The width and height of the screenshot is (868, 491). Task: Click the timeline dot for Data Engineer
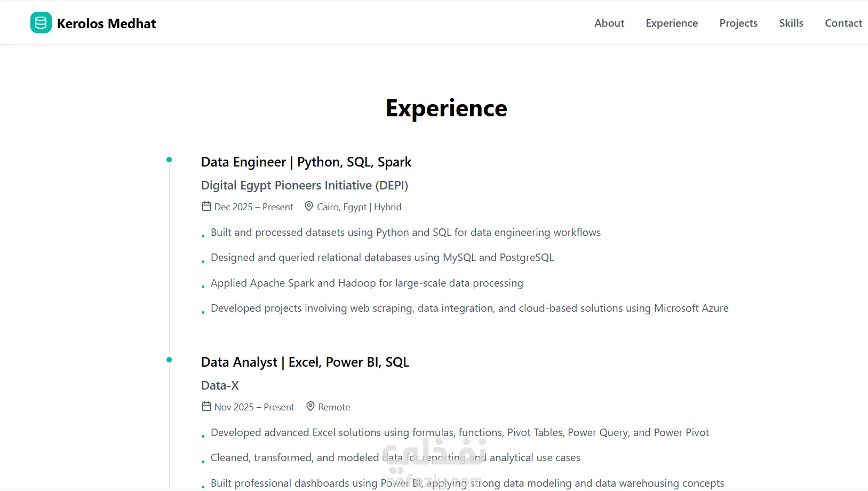tap(169, 160)
